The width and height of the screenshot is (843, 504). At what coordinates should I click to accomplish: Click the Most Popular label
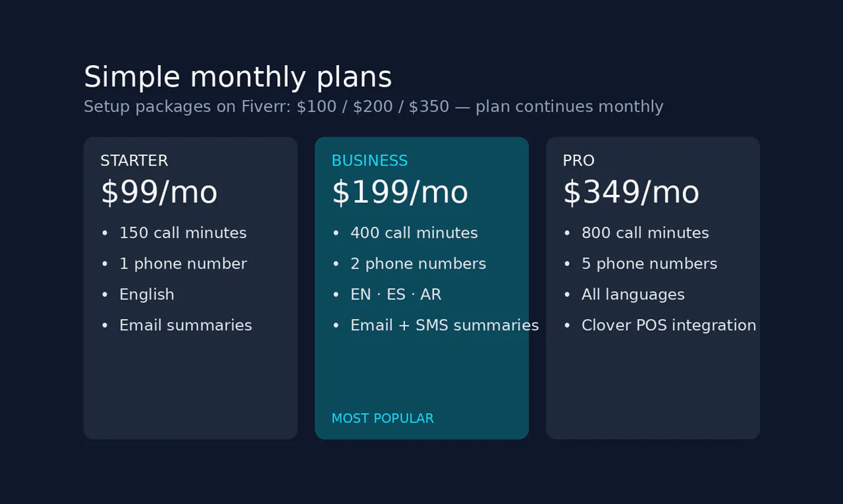382,418
